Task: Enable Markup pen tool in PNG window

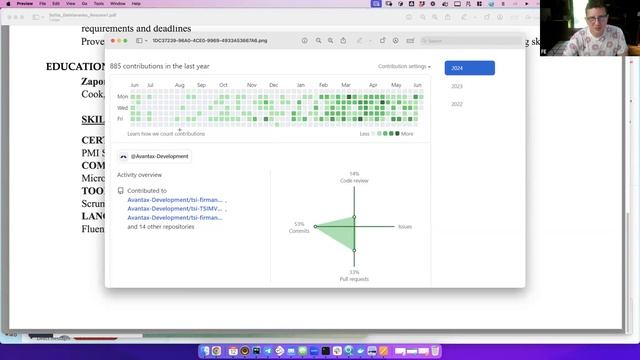Action: [x=360, y=41]
